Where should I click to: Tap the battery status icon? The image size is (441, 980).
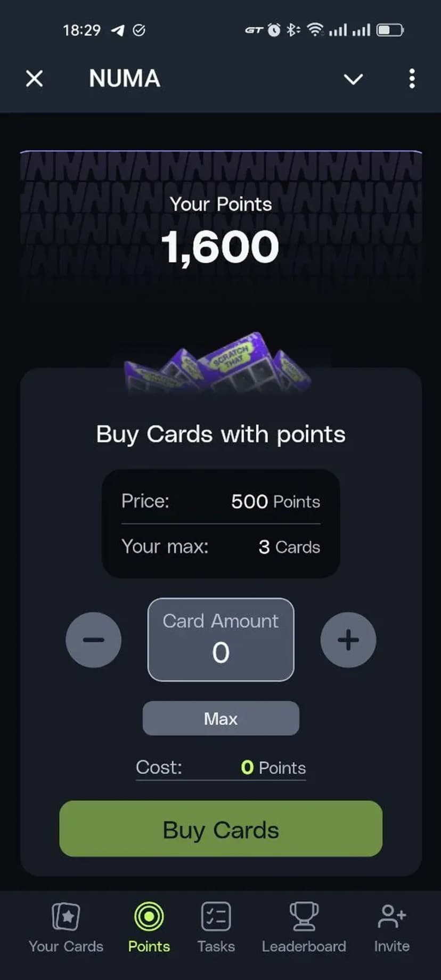click(390, 30)
